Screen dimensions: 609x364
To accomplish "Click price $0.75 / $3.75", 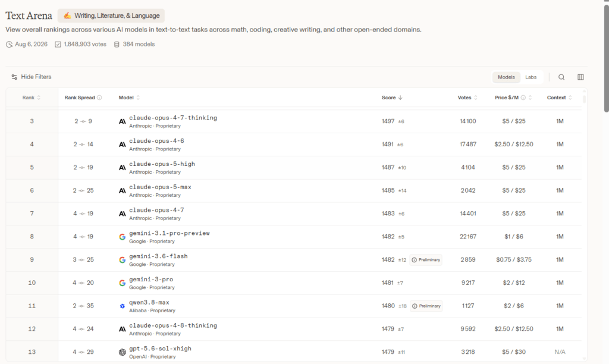I will 513,259.
